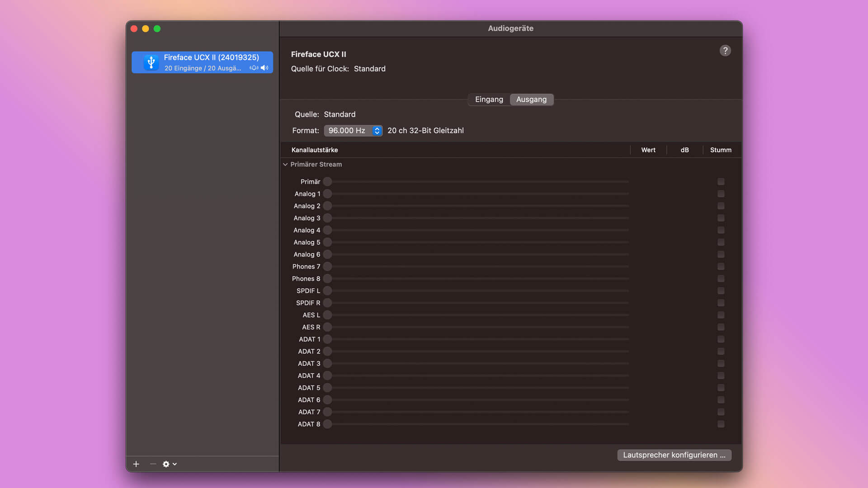Click the Stumm column header
This screenshot has width=868, height=488.
tap(721, 150)
